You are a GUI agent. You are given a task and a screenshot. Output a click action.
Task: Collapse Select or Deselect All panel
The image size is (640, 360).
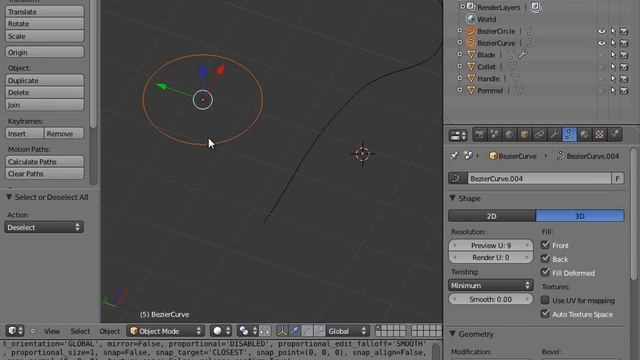9,197
